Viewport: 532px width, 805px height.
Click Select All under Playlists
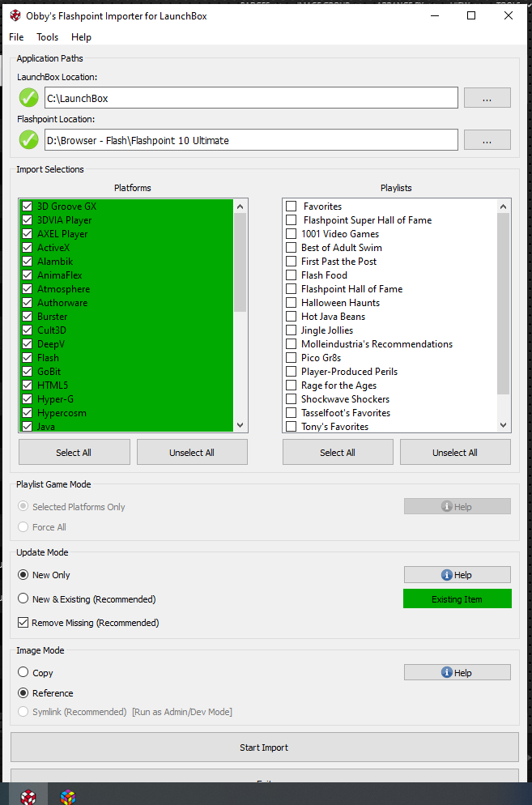click(338, 452)
